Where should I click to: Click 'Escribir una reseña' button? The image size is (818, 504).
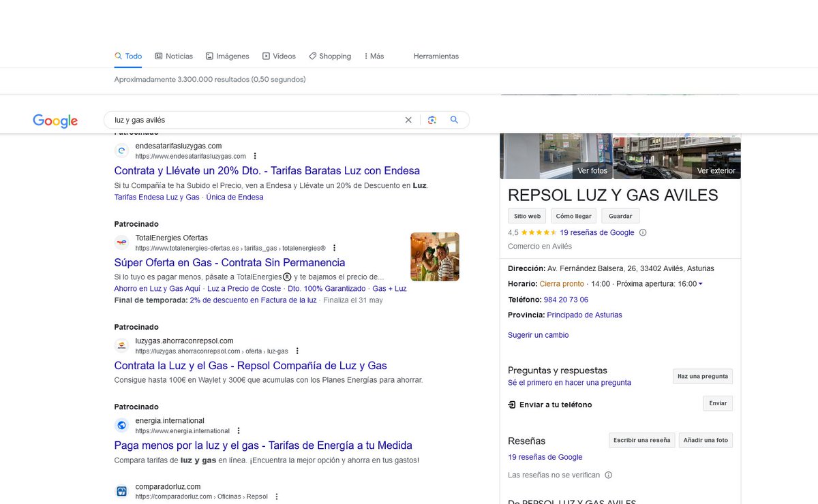[641, 440]
